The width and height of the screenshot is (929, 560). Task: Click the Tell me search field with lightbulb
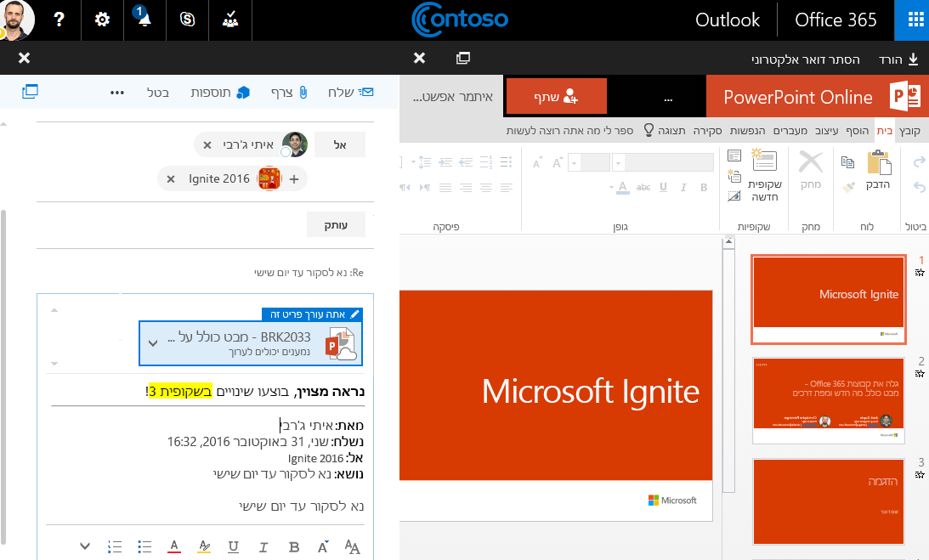coord(578,130)
